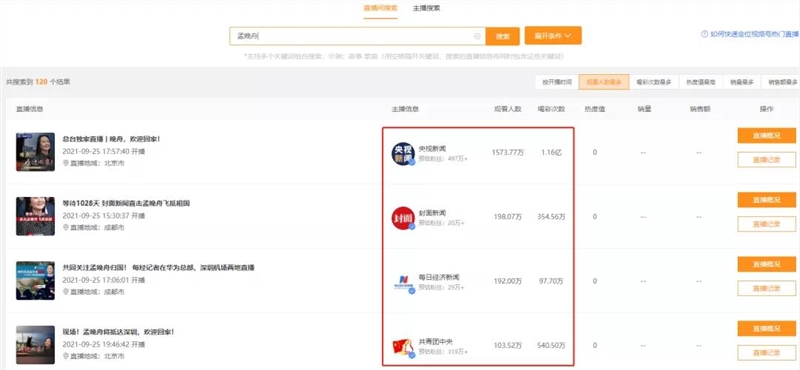Viewport: 800px width, 370px height.
Task: Click 直播概况 for the 封面新闻 row
Action: coord(766,200)
